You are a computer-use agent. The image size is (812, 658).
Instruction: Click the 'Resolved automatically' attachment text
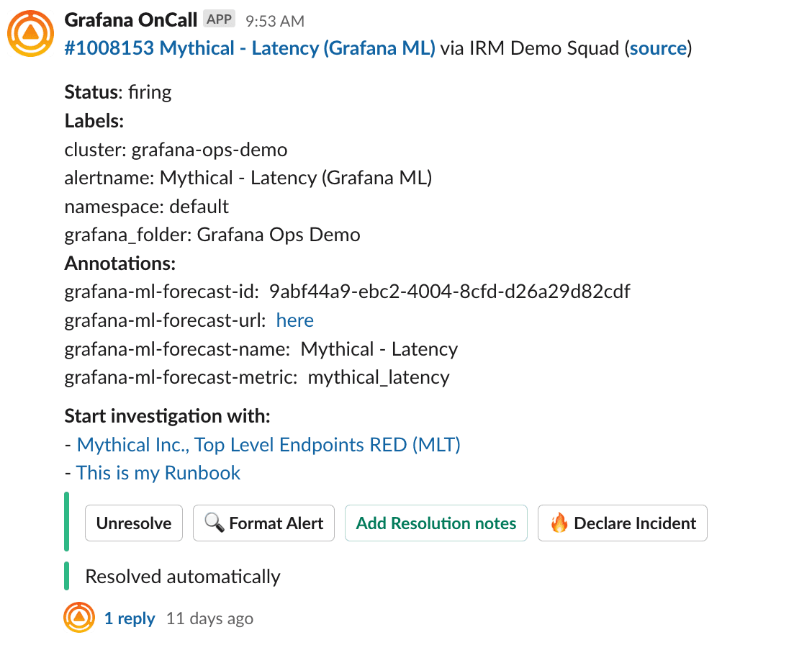click(182, 576)
